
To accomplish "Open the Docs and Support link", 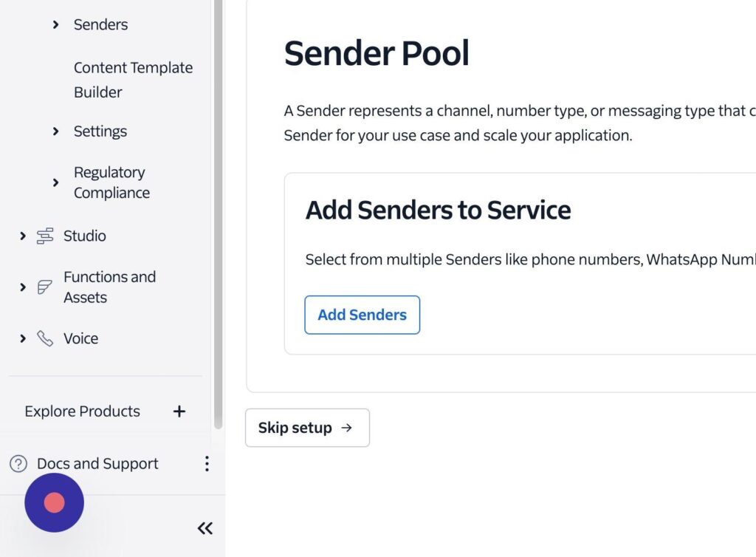I will click(x=97, y=464).
